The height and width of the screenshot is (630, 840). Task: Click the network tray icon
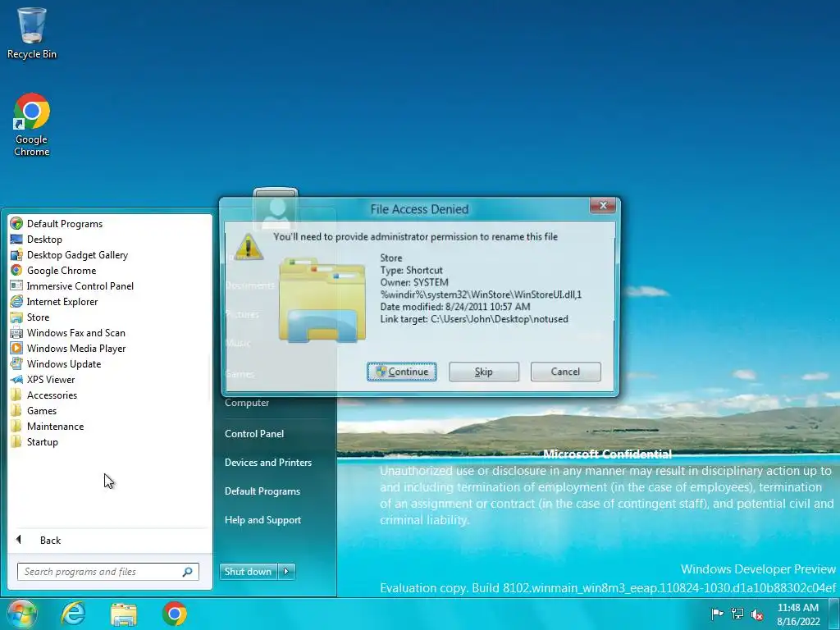[737, 614]
